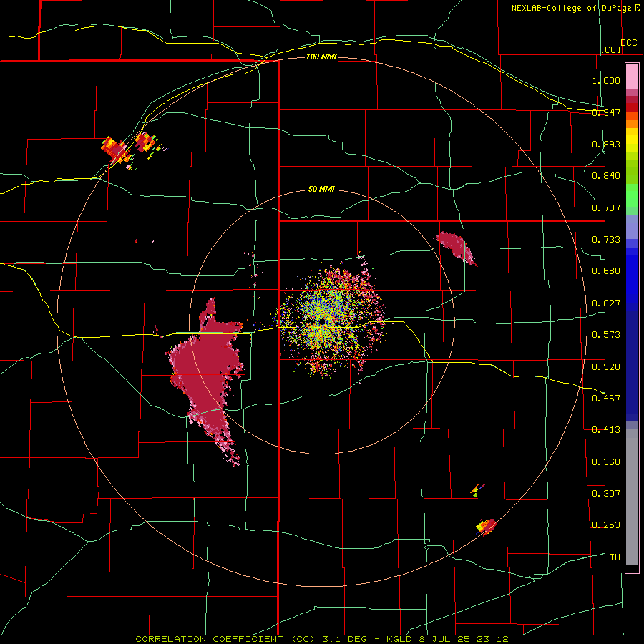Select the 0.307 scale label
The image size is (644, 644).
pyautogui.click(x=606, y=494)
